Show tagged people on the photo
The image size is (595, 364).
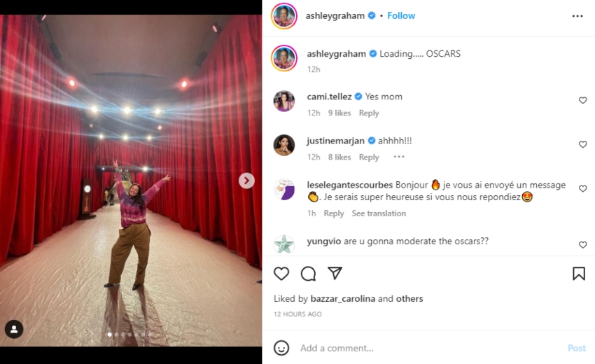coord(14,329)
